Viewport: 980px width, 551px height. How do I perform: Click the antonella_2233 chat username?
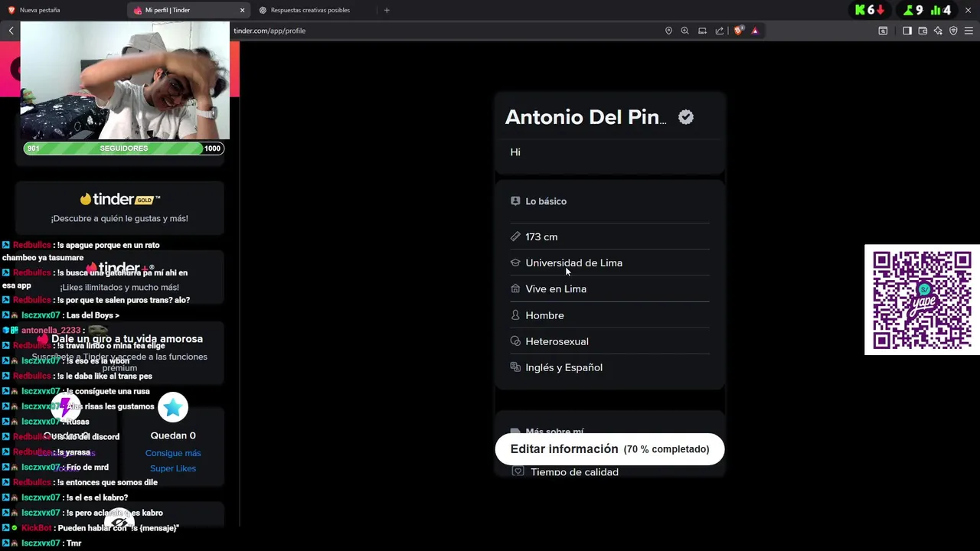[x=51, y=331]
